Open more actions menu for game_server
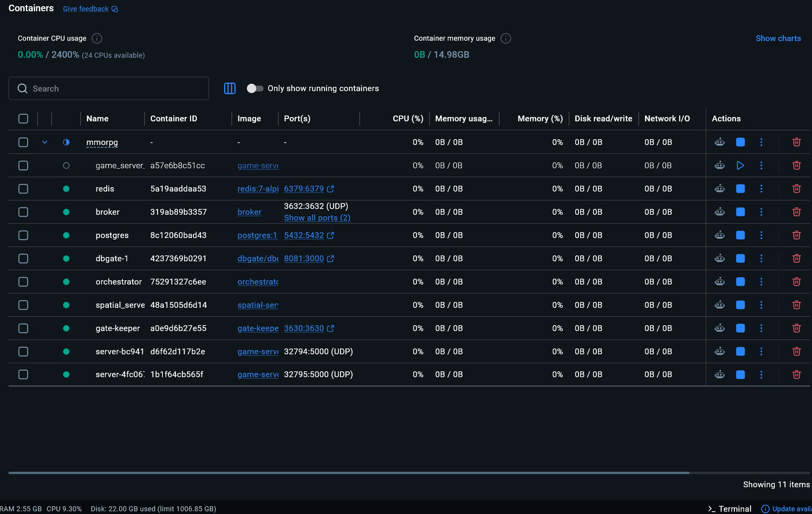 pyautogui.click(x=761, y=166)
